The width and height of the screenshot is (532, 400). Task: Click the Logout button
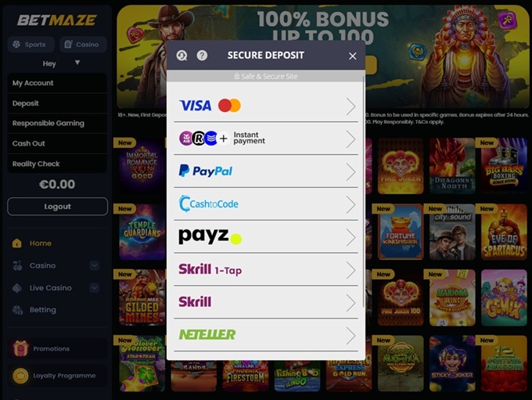(x=57, y=207)
